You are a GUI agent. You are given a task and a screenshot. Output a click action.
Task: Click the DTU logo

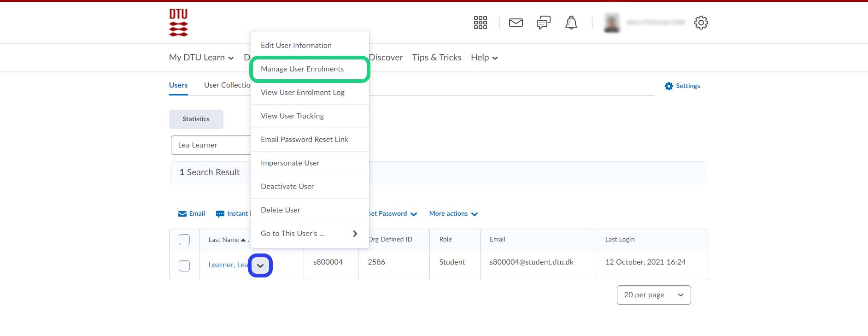[178, 22]
